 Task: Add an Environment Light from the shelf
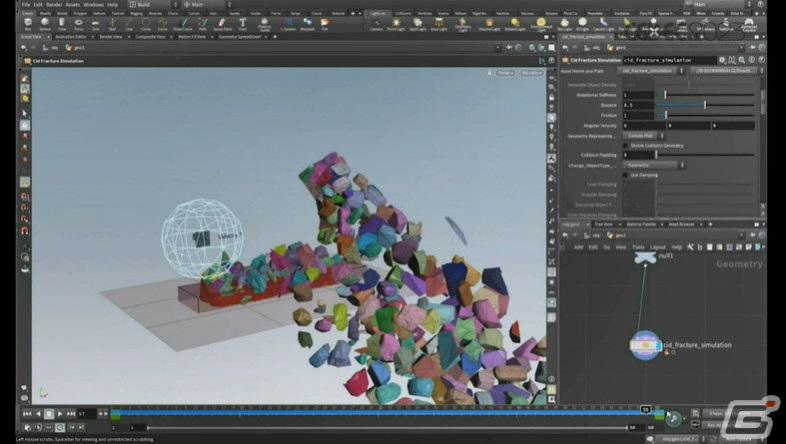click(541, 24)
